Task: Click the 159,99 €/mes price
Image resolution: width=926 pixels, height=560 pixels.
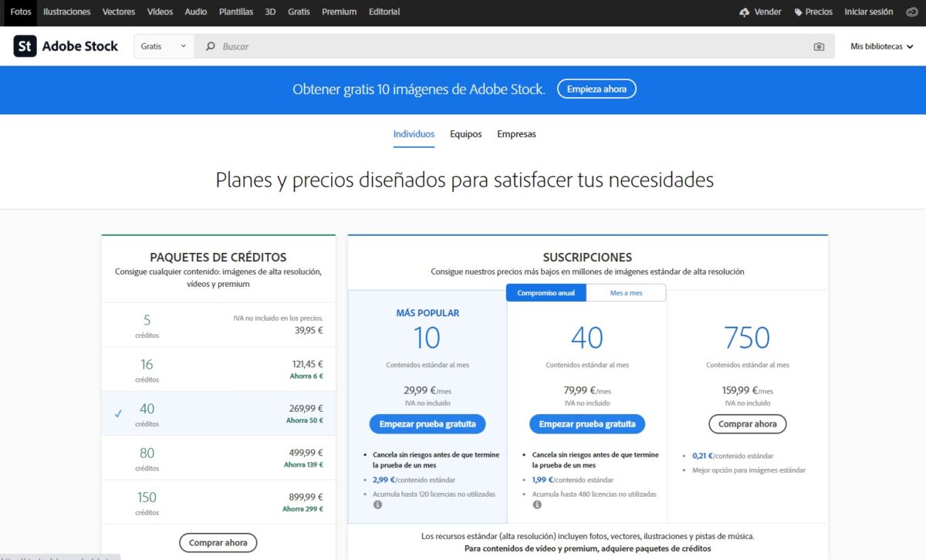Action: tap(747, 390)
